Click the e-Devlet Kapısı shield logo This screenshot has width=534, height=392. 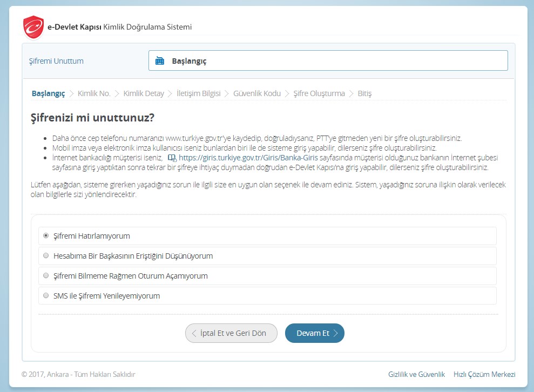point(33,28)
